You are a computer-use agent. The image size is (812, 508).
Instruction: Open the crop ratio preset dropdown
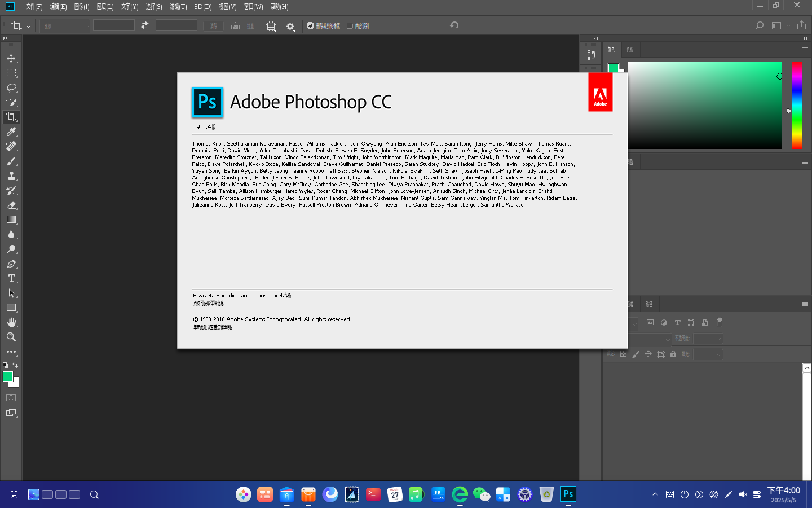tap(65, 26)
